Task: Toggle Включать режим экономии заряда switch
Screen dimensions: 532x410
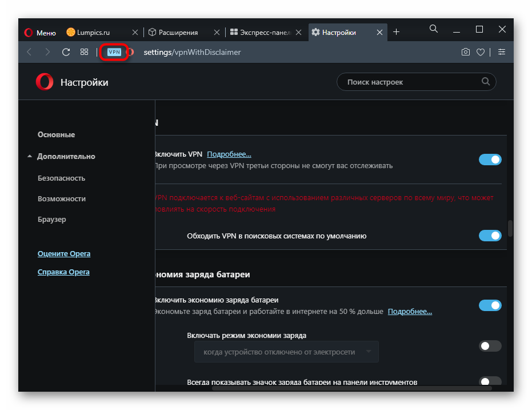Action: tap(490, 346)
